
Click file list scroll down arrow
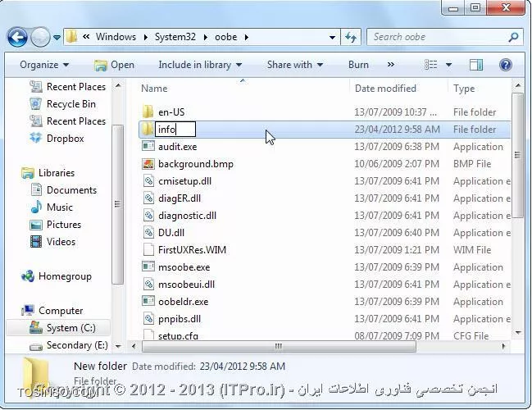(x=518, y=333)
